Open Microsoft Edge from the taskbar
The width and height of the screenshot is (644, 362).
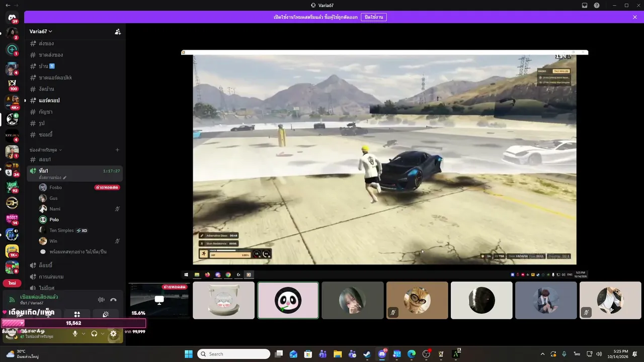pyautogui.click(x=411, y=354)
